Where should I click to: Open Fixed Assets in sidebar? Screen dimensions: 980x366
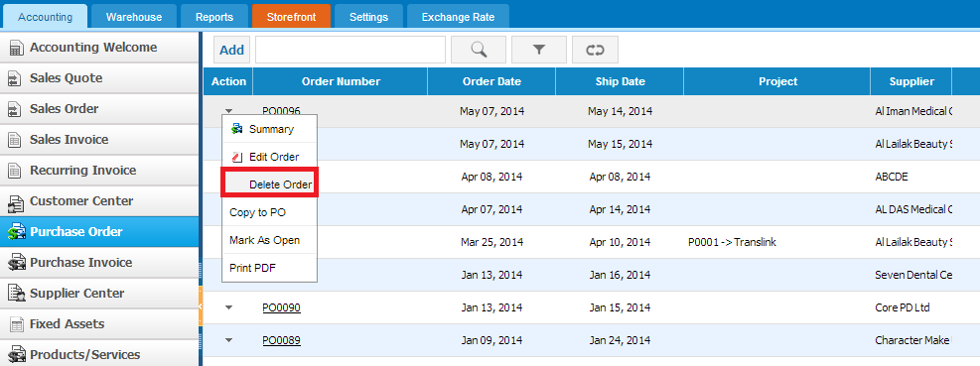click(x=99, y=323)
